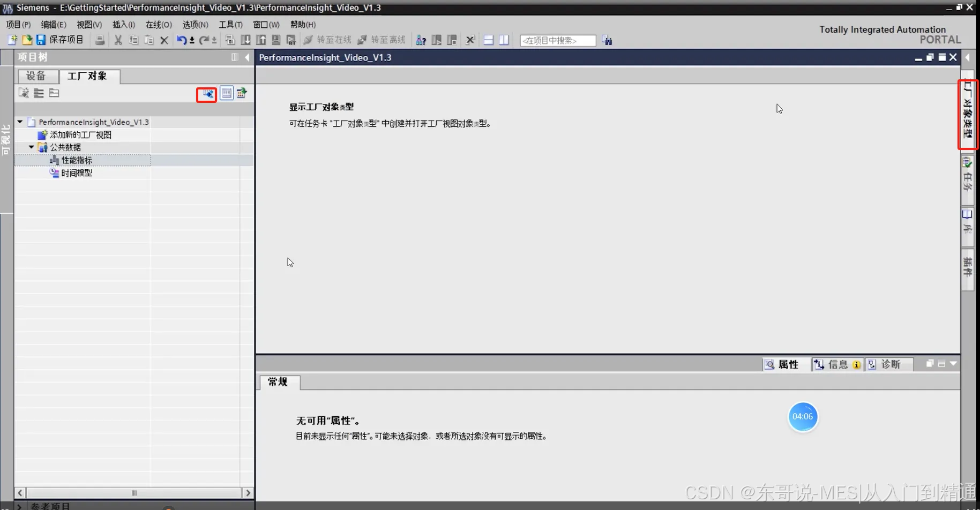Collapse the inspector window with down arrow
Viewport: 980px width, 510px height.
(953, 364)
